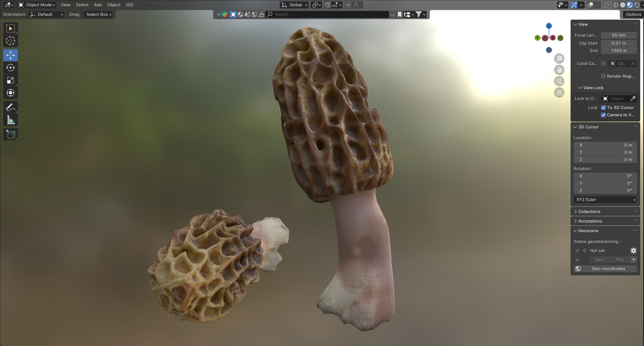
Task: Disable Camera to View lock
Action: pyautogui.click(x=603, y=115)
